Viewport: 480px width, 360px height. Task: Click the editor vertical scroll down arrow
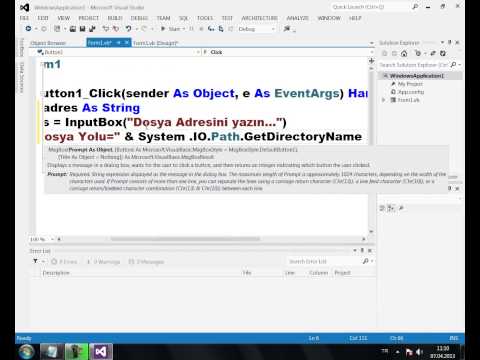(x=371, y=231)
